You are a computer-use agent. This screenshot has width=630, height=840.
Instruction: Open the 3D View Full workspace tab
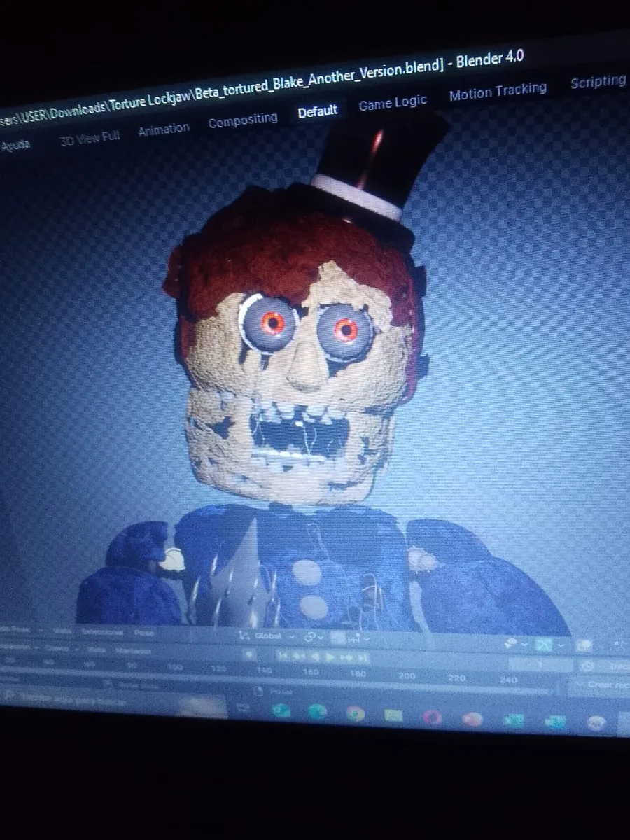[x=90, y=138]
